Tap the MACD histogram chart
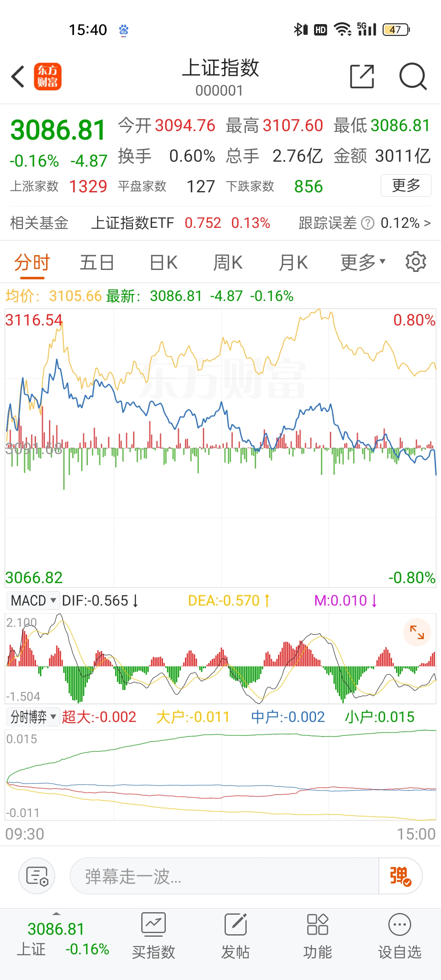Image resolution: width=441 pixels, height=980 pixels. point(220,658)
